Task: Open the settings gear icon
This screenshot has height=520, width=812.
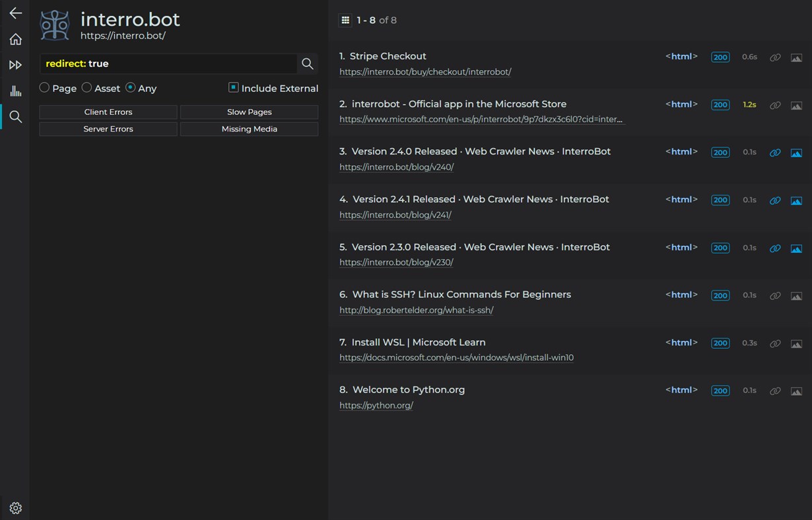Action: pos(15,508)
